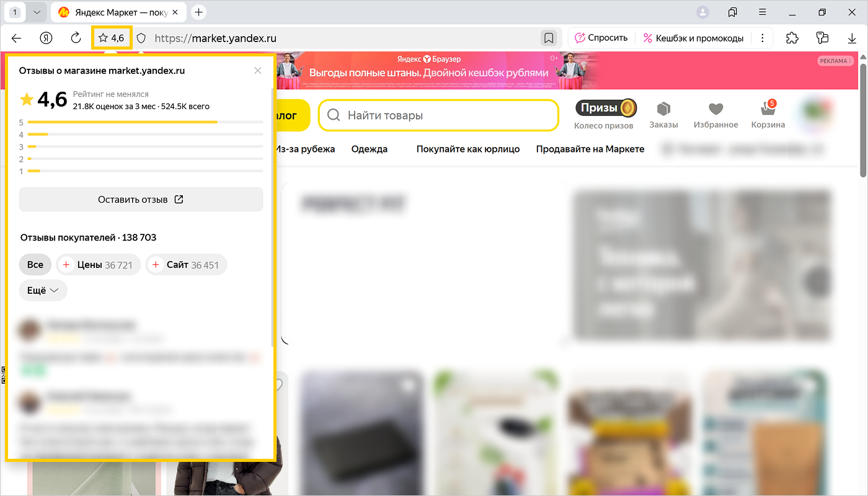Open browser extensions puzzle icon
868x496 pixels.
(x=792, y=38)
